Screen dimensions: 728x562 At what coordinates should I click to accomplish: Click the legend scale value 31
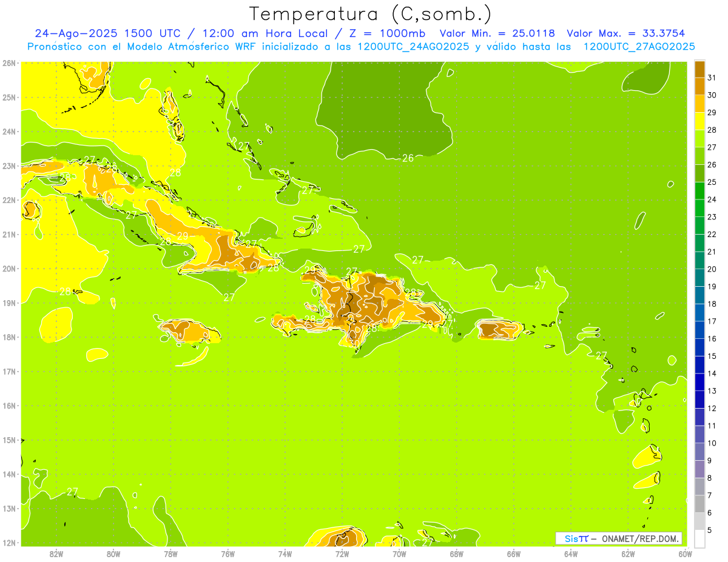tap(712, 78)
